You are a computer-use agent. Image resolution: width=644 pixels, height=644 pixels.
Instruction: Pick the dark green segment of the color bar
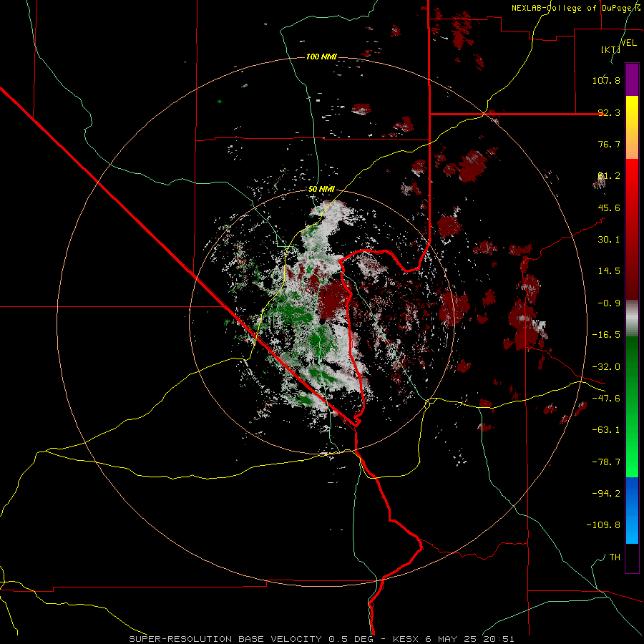[632, 370]
